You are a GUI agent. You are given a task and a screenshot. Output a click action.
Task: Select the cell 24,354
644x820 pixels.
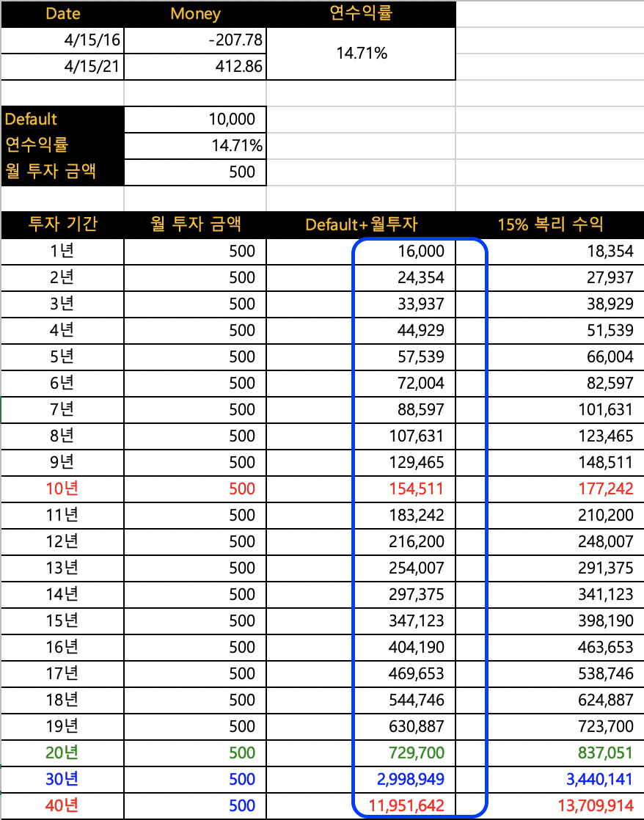point(361,278)
